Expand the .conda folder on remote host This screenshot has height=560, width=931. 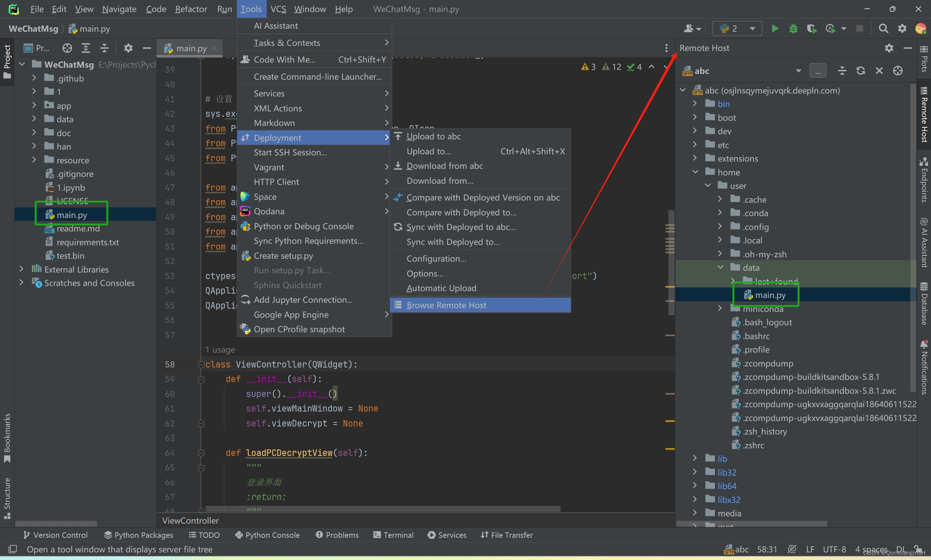[720, 213]
